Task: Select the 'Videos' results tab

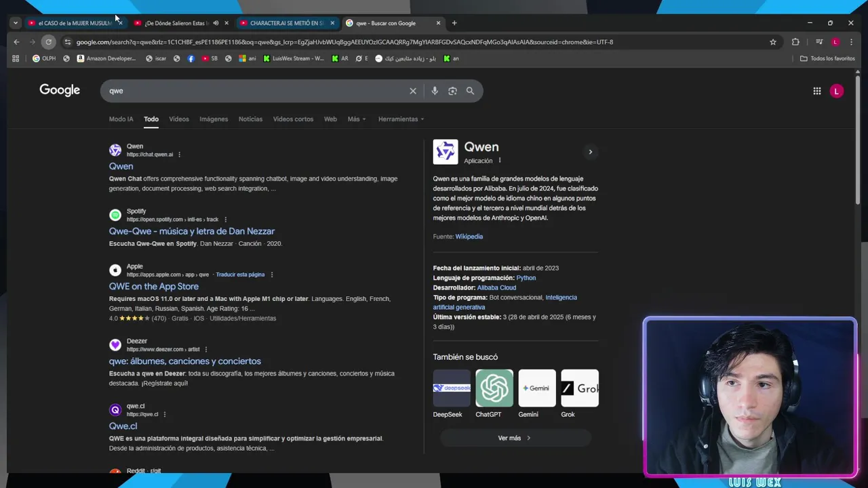Action: pos(179,119)
